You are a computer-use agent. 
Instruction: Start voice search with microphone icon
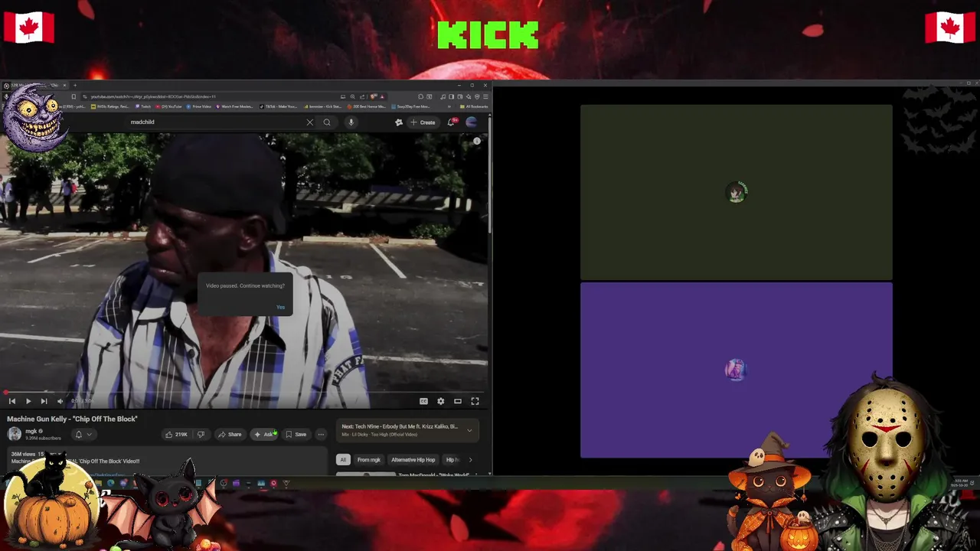pyautogui.click(x=351, y=122)
